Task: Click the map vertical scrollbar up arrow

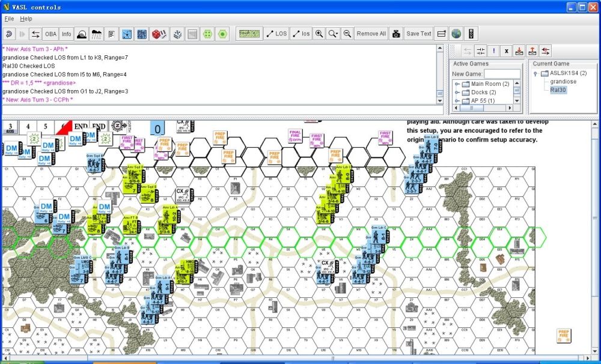Action: [x=594, y=124]
